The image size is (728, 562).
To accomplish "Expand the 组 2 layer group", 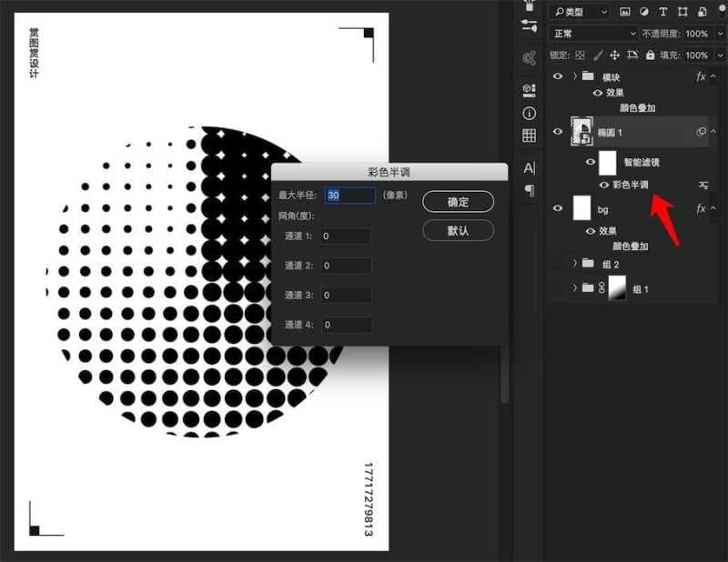I will click(x=575, y=263).
